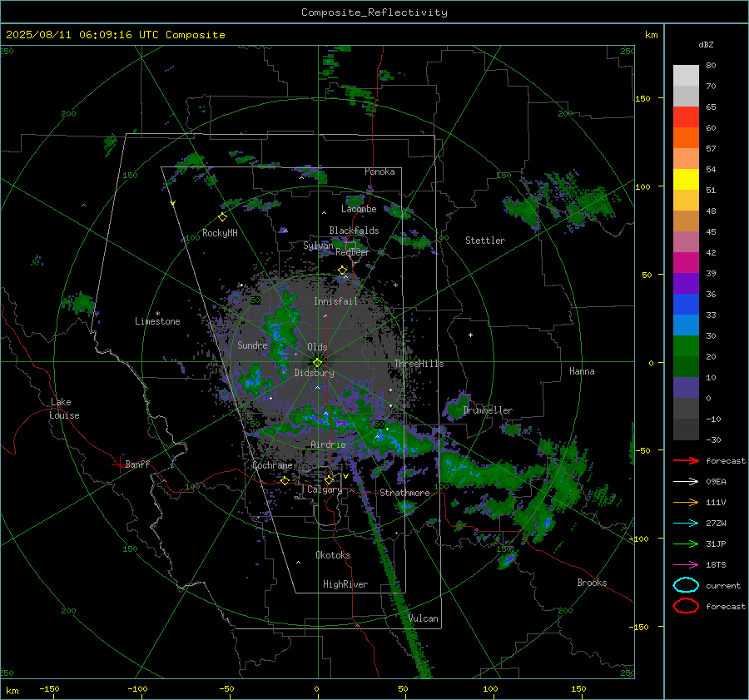Click the green echo cluster west of Drumheller
The height and width of the screenshot is (700, 749).
pos(457,405)
